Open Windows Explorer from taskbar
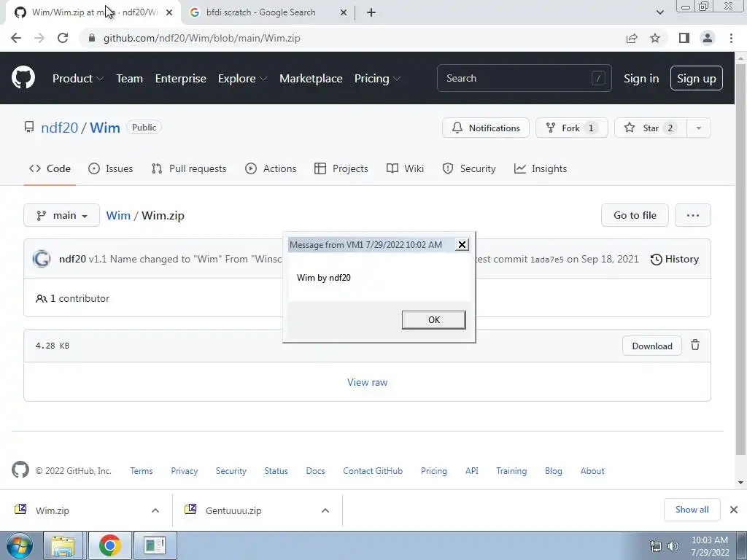This screenshot has height=560, width=747. (63, 545)
